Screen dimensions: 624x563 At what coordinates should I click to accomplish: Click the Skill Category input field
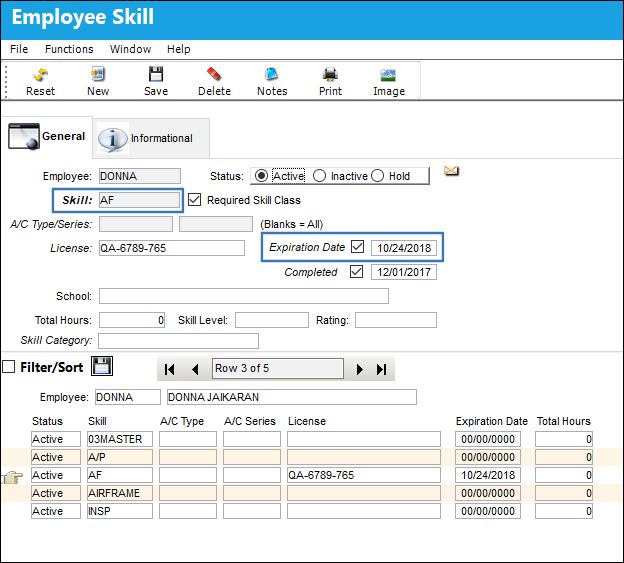178,341
